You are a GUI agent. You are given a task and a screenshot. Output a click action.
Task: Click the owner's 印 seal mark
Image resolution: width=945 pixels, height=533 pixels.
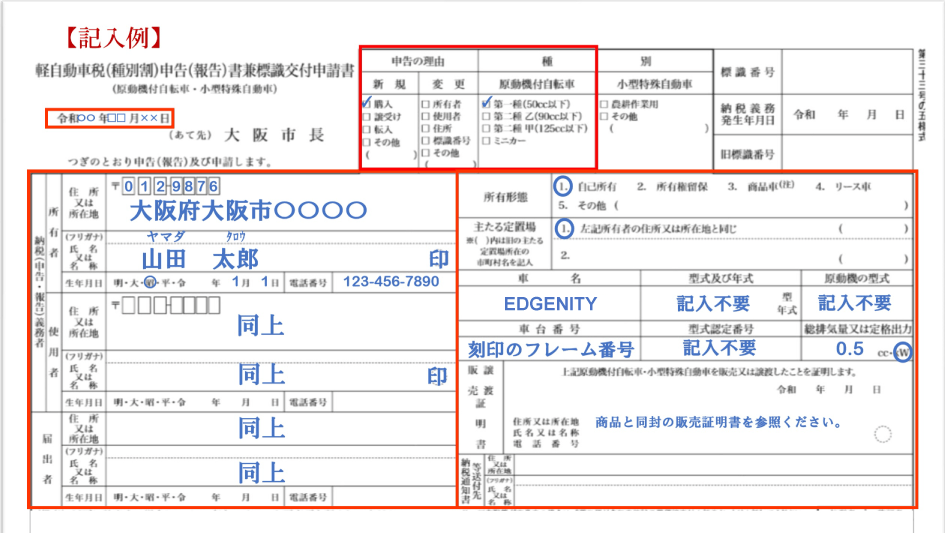[438, 260]
